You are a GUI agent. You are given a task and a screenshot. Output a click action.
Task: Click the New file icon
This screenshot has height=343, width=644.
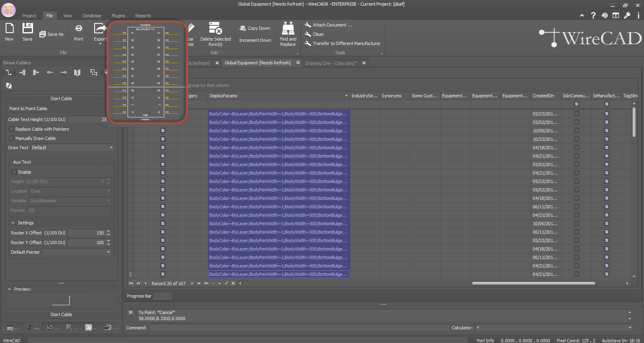click(x=9, y=28)
